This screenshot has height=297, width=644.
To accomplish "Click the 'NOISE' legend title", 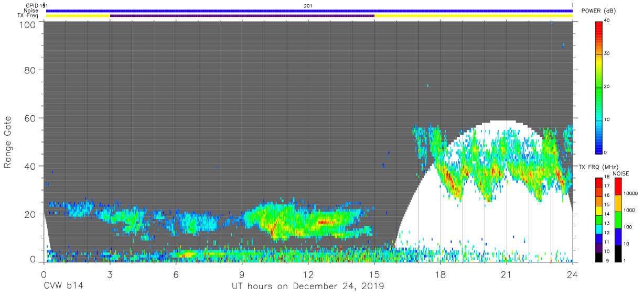I will [620, 173].
